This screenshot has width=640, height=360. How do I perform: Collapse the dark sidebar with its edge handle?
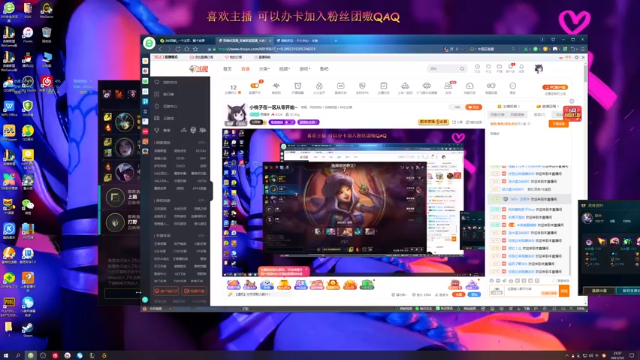pos(211,191)
